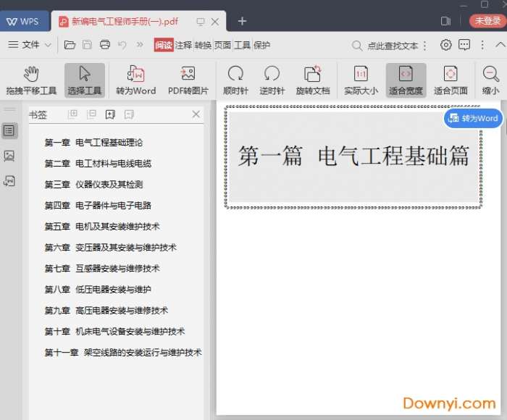Collapse the ribbon with the up chevron

click(x=500, y=45)
